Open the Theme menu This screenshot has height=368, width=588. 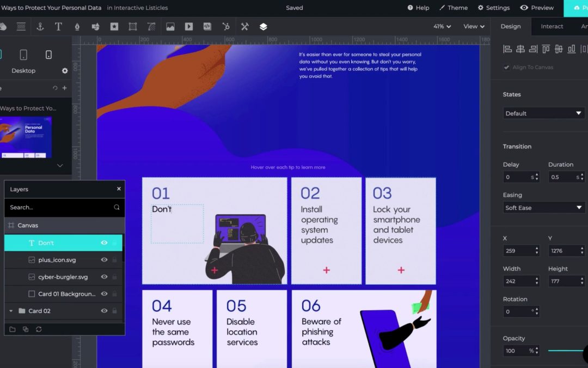click(x=454, y=8)
